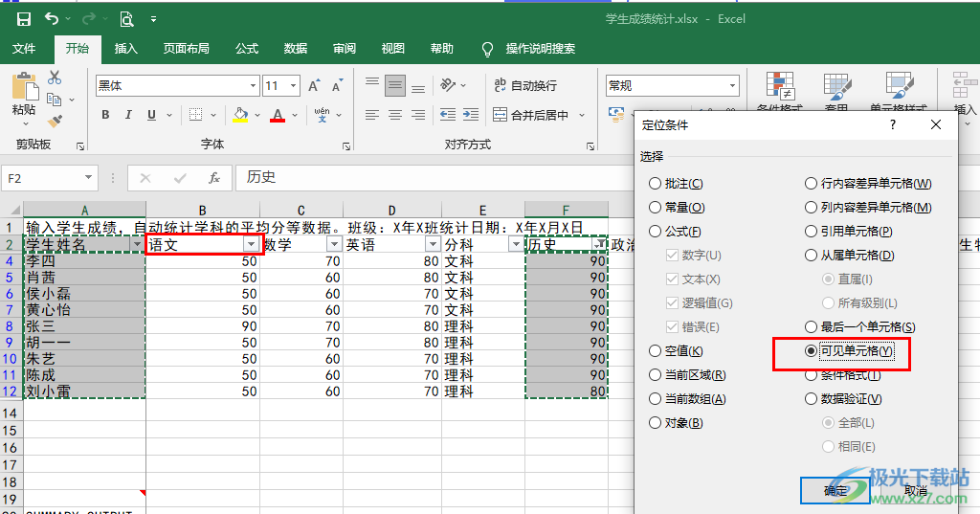Switch to the 审阅 ribbon tab
Viewport: 980px width, 514px height.
coord(345,48)
